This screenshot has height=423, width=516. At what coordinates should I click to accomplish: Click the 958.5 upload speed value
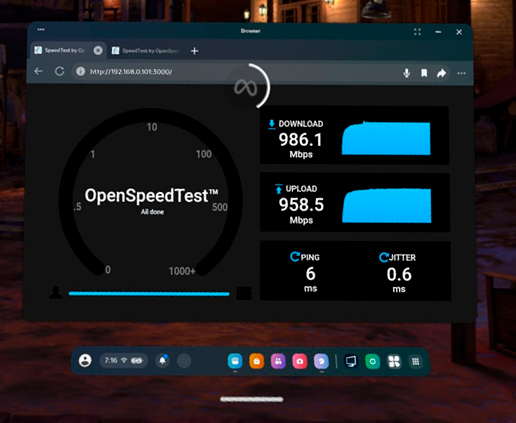point(301,205)
